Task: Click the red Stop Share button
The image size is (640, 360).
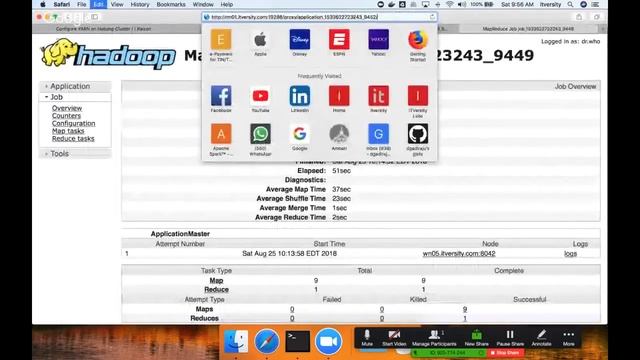Action: [505, 353]
